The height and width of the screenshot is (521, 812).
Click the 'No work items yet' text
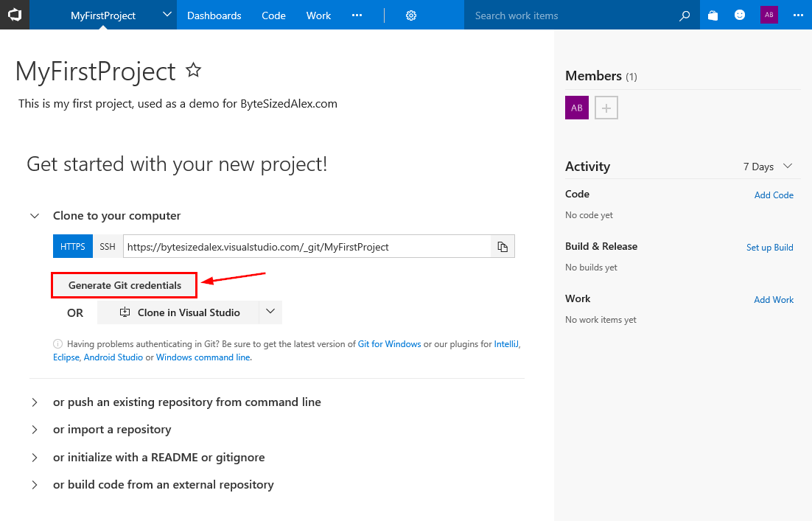click(x=601, y=320)
